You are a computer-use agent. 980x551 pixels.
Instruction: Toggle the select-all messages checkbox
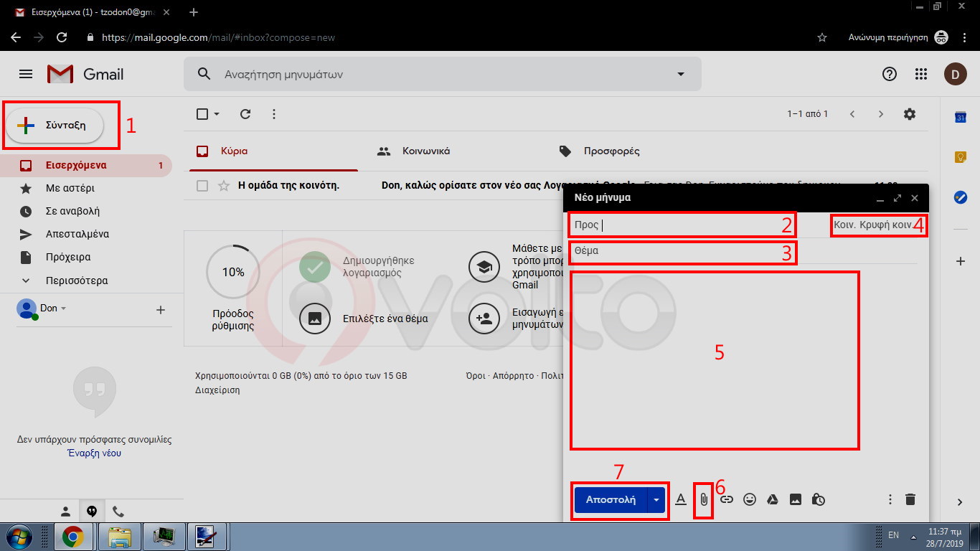(x=202, y=114)
